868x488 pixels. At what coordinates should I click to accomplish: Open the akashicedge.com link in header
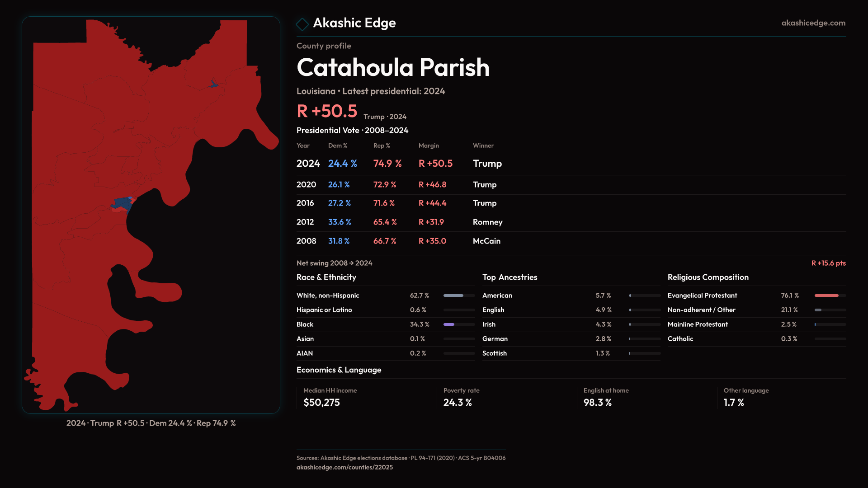click(813, 23)
